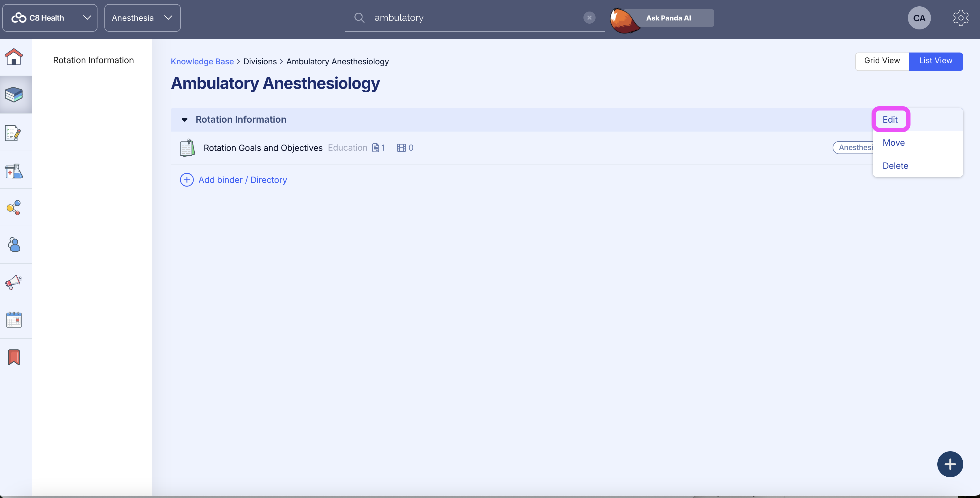Viewport: 980px width, 498px height.
Task: Click the C8 Health cloud logo
Action: tap(19, 18)
